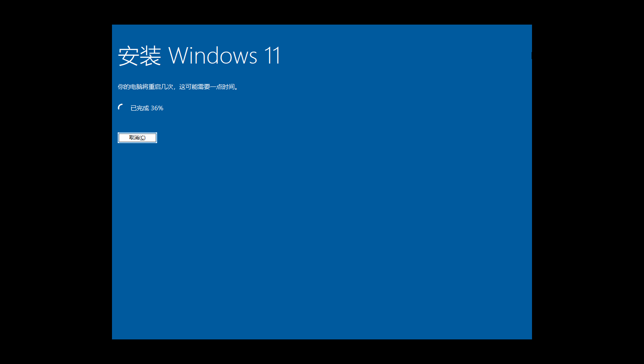Click the 取消 text on the button
The height and width of the screenshot is (364, 644).
(134, 138)
